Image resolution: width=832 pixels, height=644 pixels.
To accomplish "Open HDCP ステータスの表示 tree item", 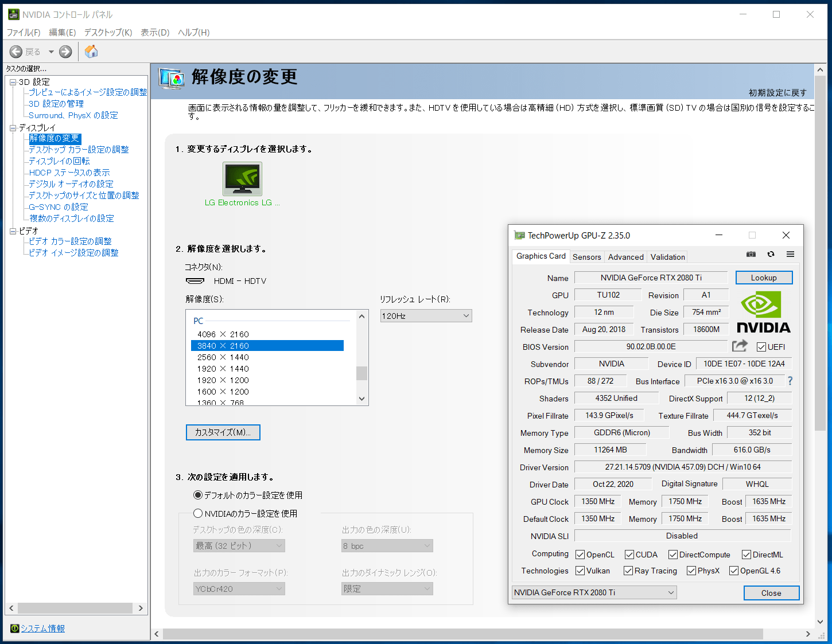I will click(69, 173).
